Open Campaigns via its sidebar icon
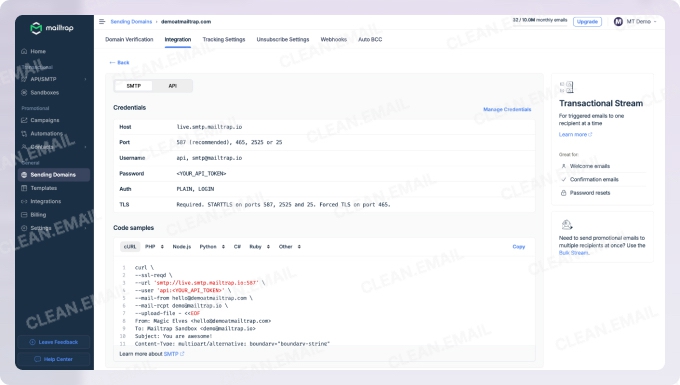The width and height of the screenshot is (680, 385). (24, 120)
